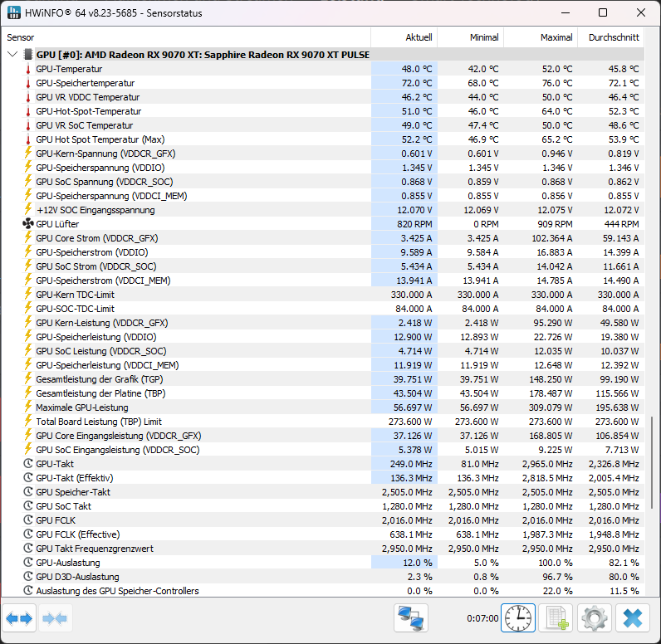Screen dimensions: 661x644
Task: Click lightning icon beside Gesamtleistung der Grafik (TGP)
Action: 28,378
